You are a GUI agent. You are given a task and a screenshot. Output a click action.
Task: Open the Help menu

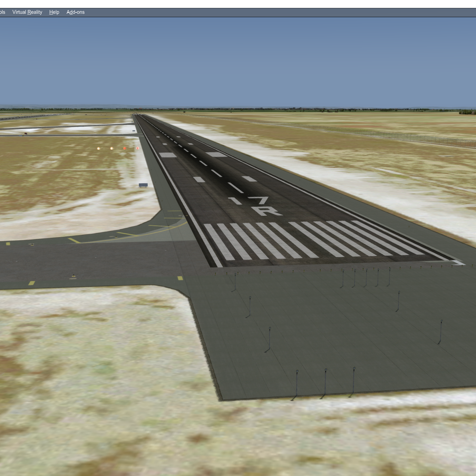click(x=54, y=12)
